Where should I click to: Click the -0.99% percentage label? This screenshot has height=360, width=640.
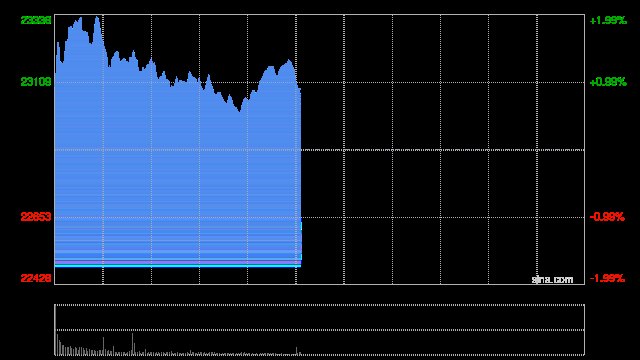pyautogui.click(x=607, y=217)
